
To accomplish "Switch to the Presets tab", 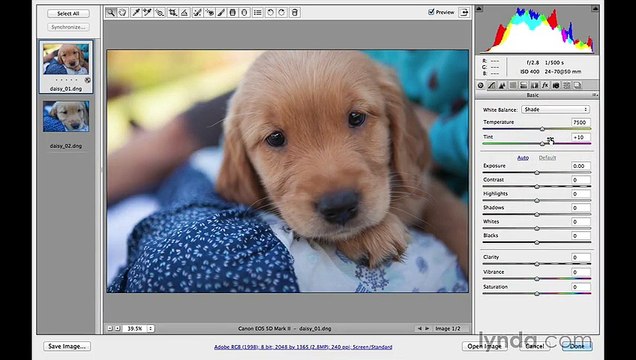I will (567, 85).
